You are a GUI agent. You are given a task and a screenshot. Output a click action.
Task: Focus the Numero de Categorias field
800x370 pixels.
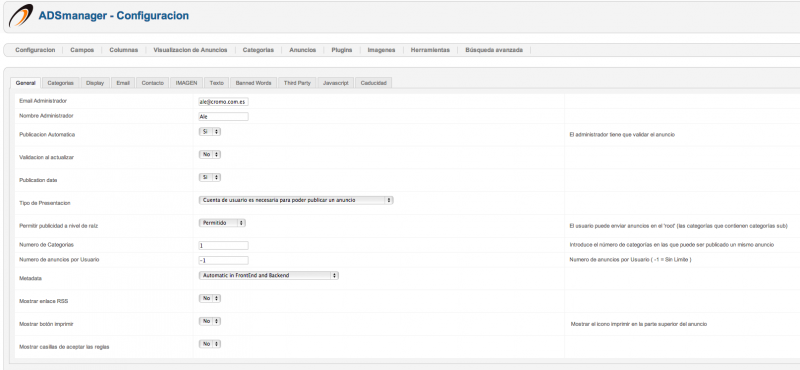pyautogui.click(x=223, y=245)
